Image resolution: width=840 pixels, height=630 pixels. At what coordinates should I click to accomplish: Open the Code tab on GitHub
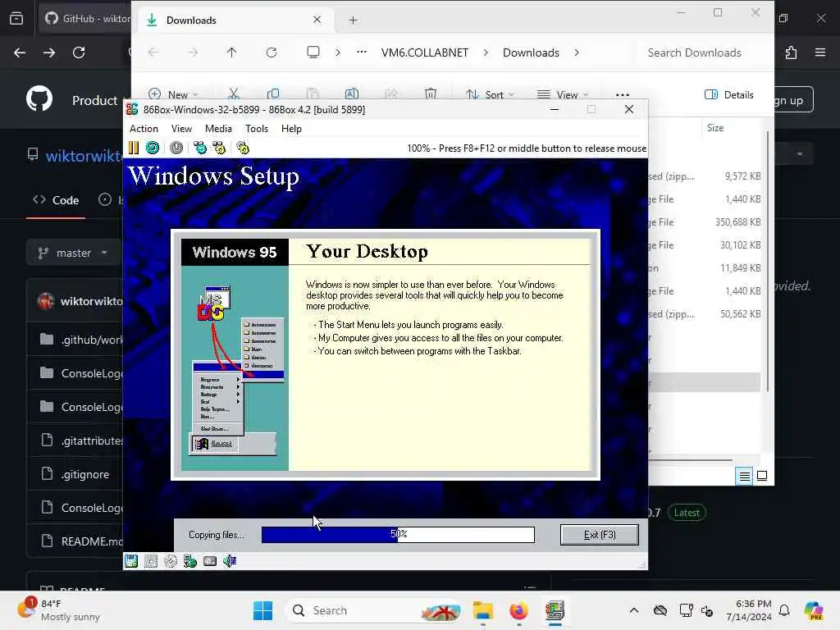(x=56, y=200)
